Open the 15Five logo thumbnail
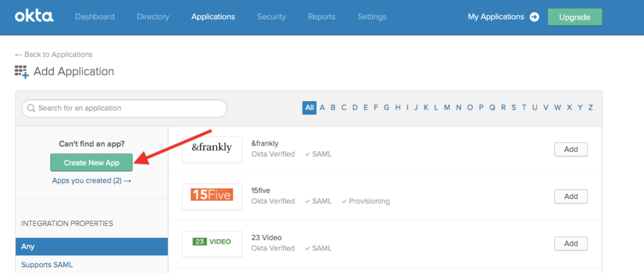The height and width of the screenshot is (273, 644). tap(212, 197)
